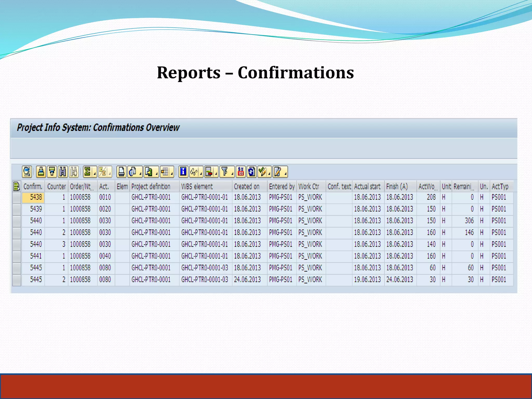The height and width of the screenshot is (399, 532).
Task: Select row 5440 with counter 1
Action: tap(17, 221)
